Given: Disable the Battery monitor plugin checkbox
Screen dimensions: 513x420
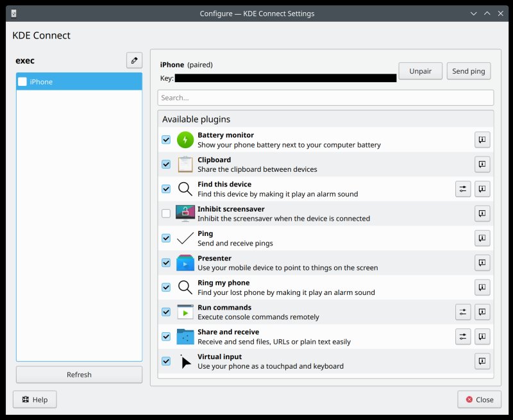Looking at the screenshot, I should (166, 140).
